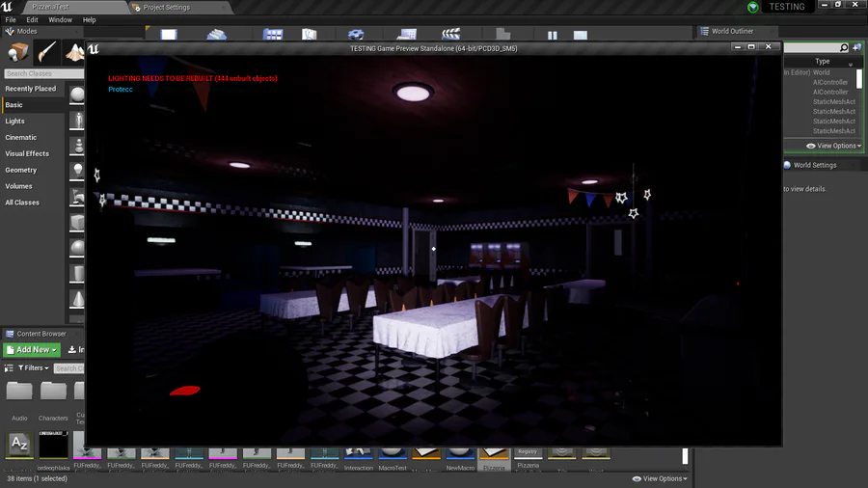Viewport: 868px width, 488px height.
Task: Switch to the Project Settings tab
Action: (x=178, y=7)
